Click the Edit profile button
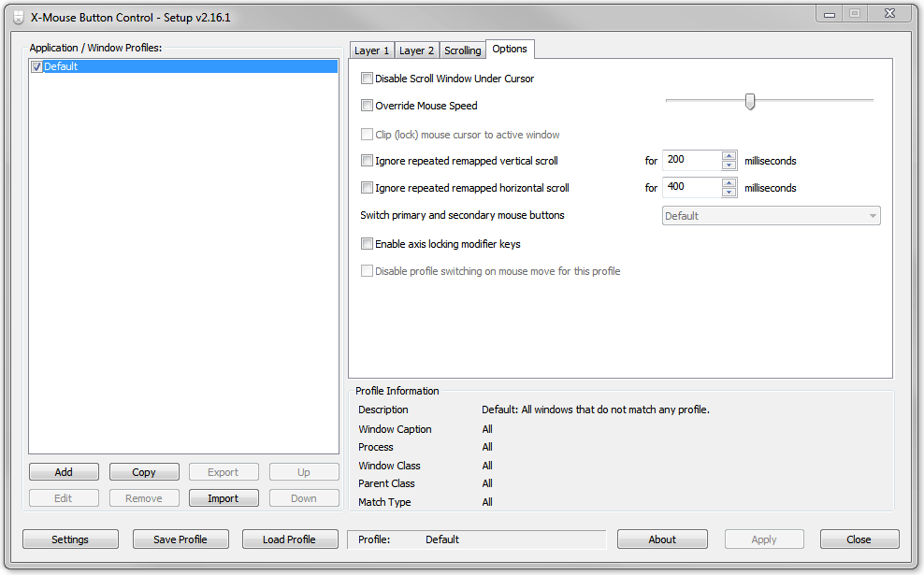 click(x=64, y=497)
